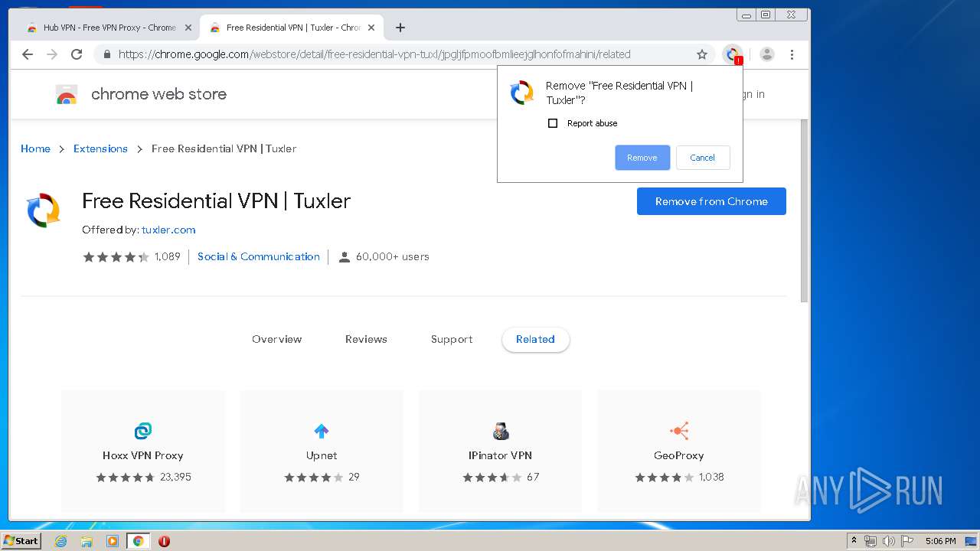
Task: Go to the Home breadcrumb link
Action: pos(35,148)
